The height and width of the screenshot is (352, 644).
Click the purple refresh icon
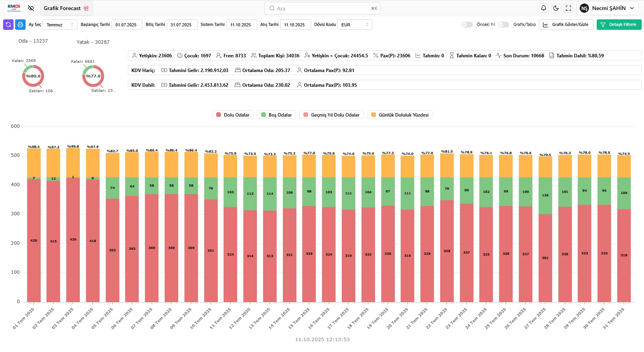tap(8, 25)
